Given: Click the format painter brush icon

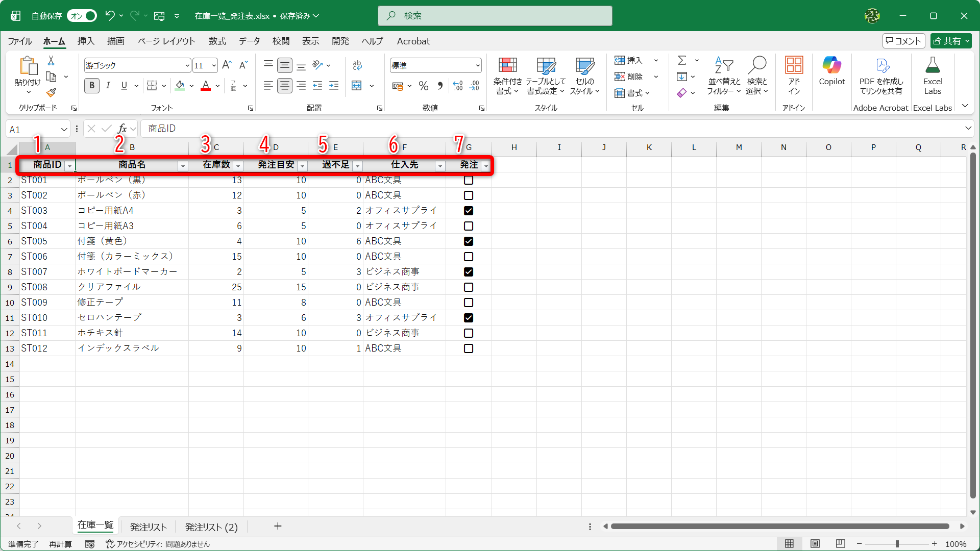Looking at the screenshot, I should pos(51,93).
